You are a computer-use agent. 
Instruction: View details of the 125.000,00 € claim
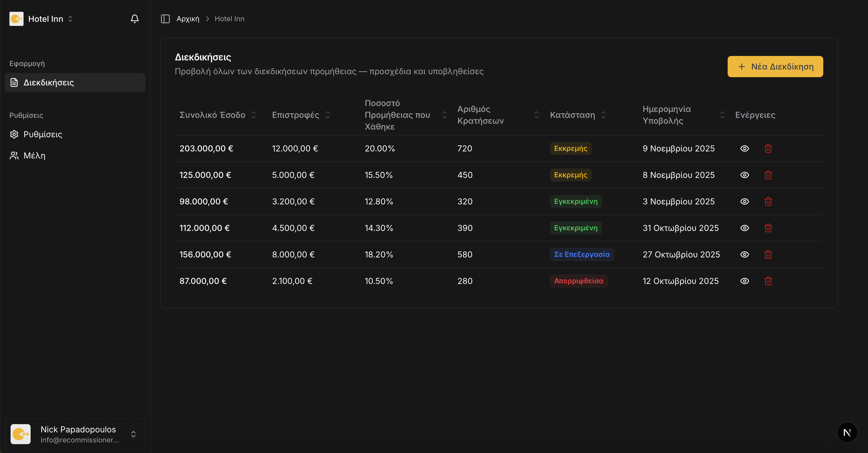tap(745, 175)
